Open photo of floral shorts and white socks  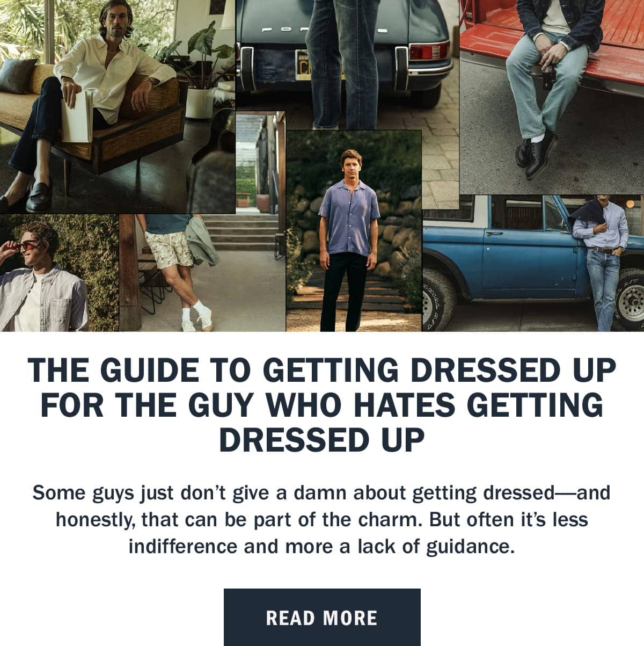coord(202,273)
